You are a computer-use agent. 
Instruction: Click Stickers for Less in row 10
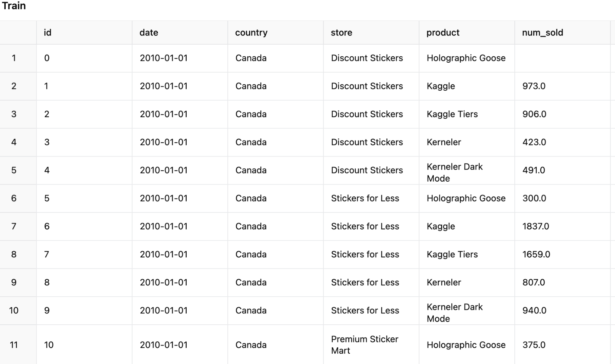click(365, 310)
